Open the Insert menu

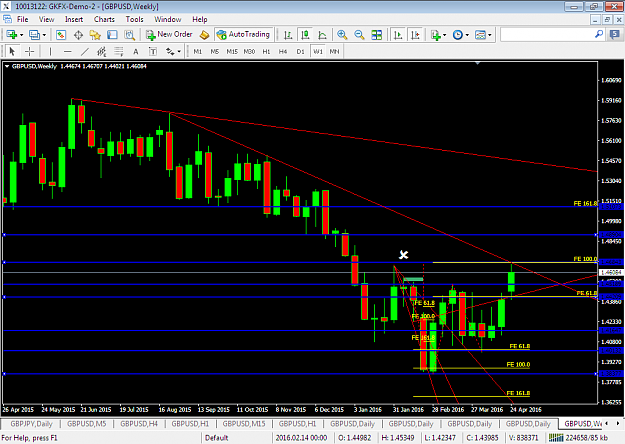point(74,19)
